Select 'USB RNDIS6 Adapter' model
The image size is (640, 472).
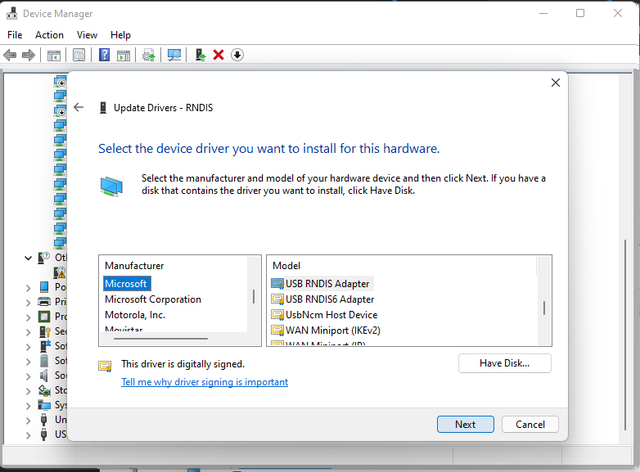tap(330, 299)
